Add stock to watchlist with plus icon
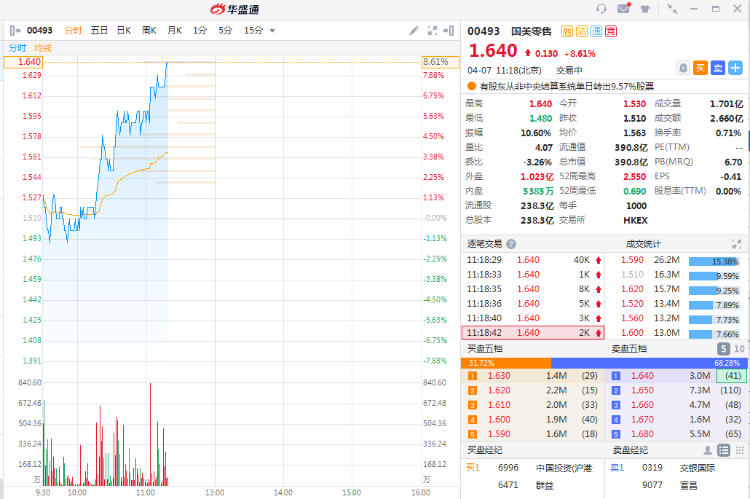This screenshot has height=499, width=750. click(x=735, y=68)
